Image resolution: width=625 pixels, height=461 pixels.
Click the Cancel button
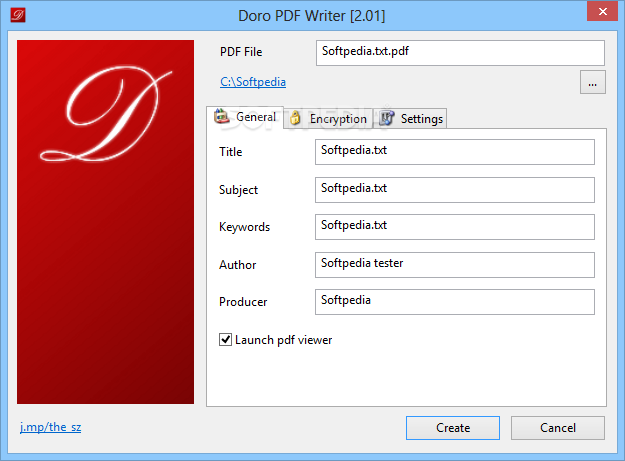point(558,428)
